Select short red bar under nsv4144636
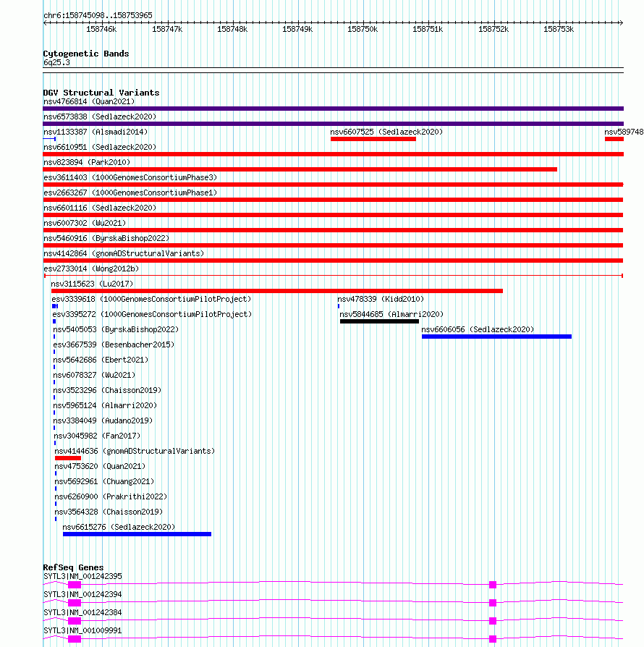 68,458
